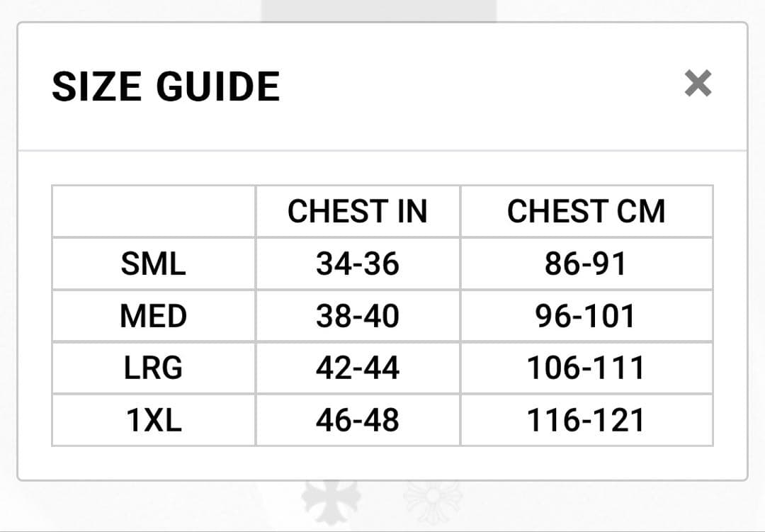Screen dimensions: 765x532
Task: Click the LRG size row label
Action: (x=154, y=368)
